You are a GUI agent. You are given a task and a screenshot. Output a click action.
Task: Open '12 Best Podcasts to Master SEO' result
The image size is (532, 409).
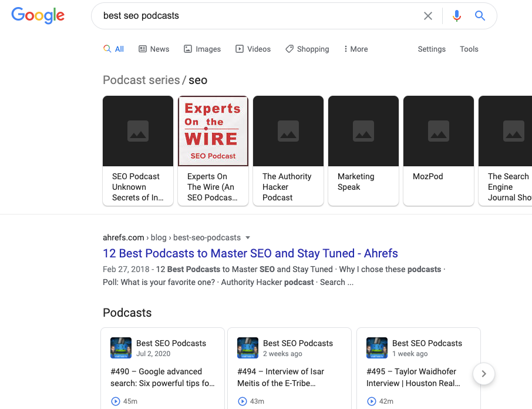(250, 253)
